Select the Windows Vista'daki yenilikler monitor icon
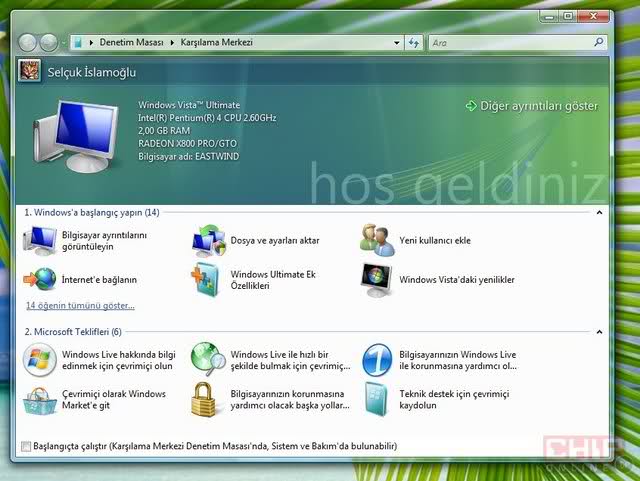This screenshot has height=481, width=640. pyautogui.click(x=376, y=280)
